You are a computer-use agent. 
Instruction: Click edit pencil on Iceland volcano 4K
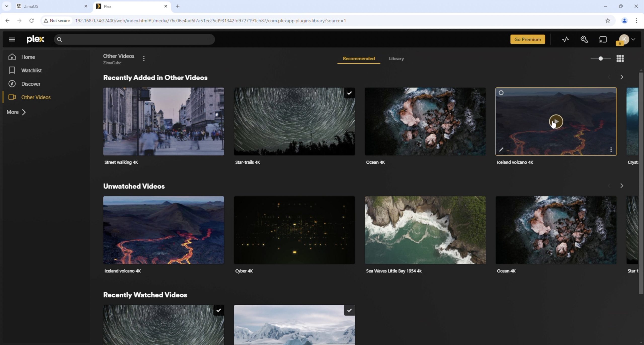[x=501, y=150]
